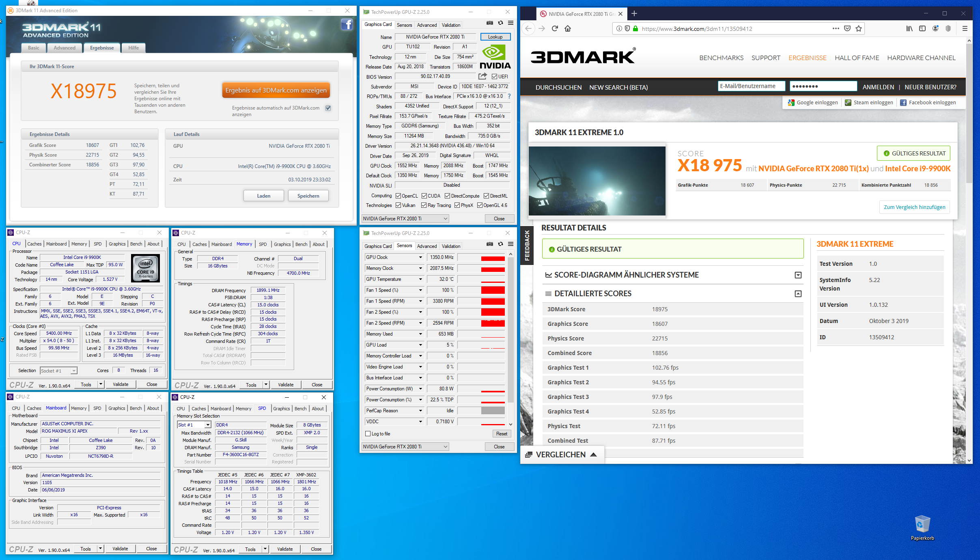
Task: Toggle Ray Tracing checkbox in GPU-Z
Action: [424, 205]
